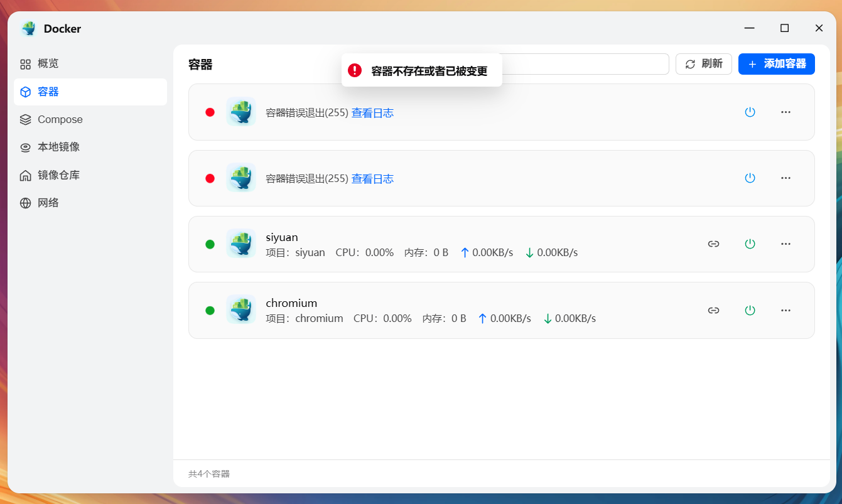
Task: Click the 容器不存在或者已被变更 notification message
Action: 429,71
